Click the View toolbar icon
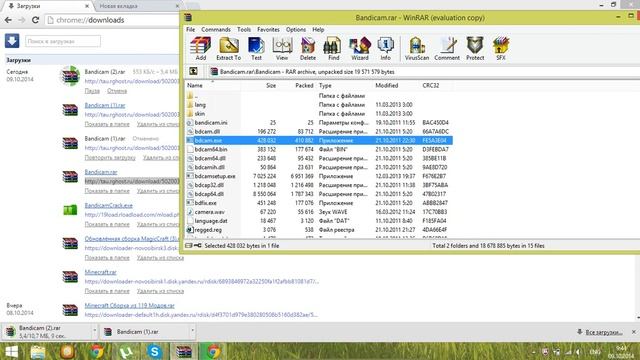Viewport: 640px width, 360px height. point(282,49)
